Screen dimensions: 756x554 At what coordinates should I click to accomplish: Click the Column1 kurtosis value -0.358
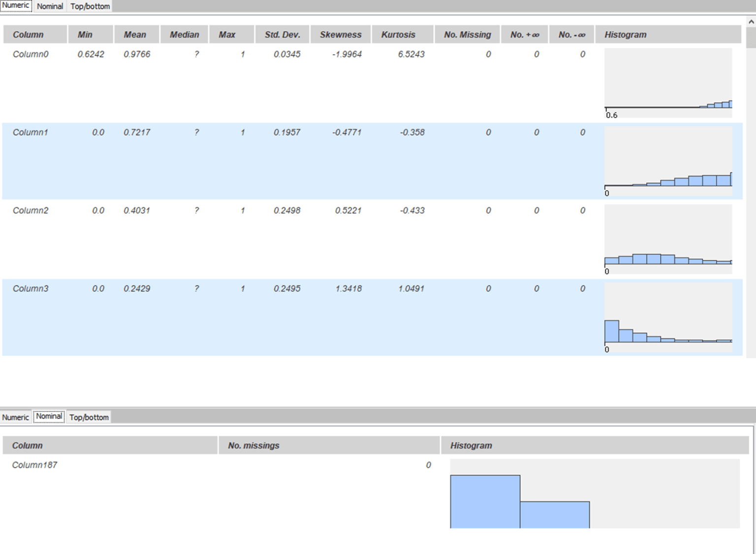(412, 132)
